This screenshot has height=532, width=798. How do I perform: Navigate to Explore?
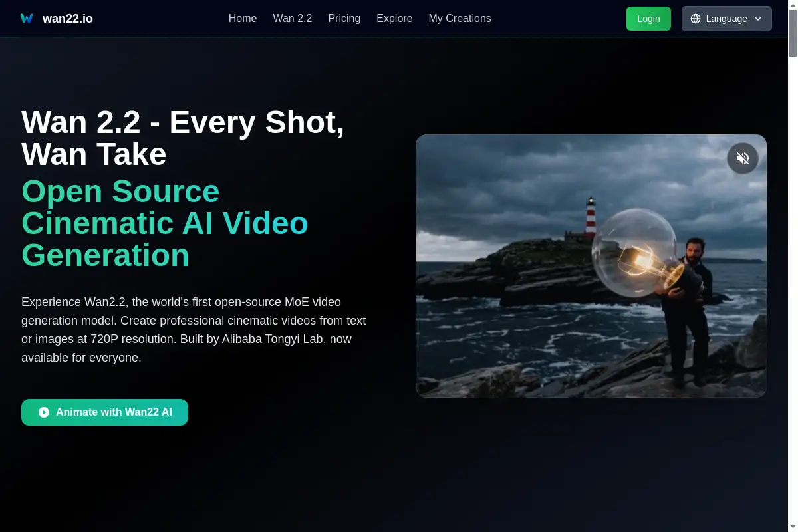point(394,19)
